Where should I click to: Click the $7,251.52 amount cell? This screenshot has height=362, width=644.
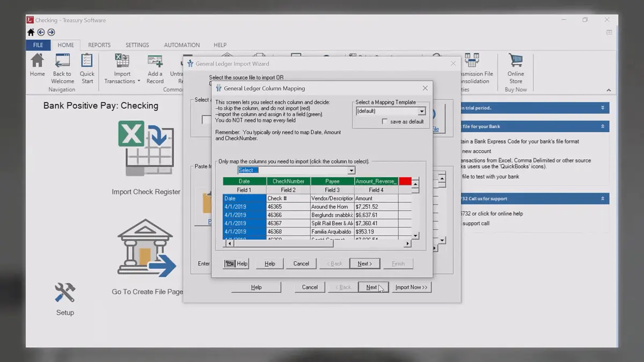[376, 206]
